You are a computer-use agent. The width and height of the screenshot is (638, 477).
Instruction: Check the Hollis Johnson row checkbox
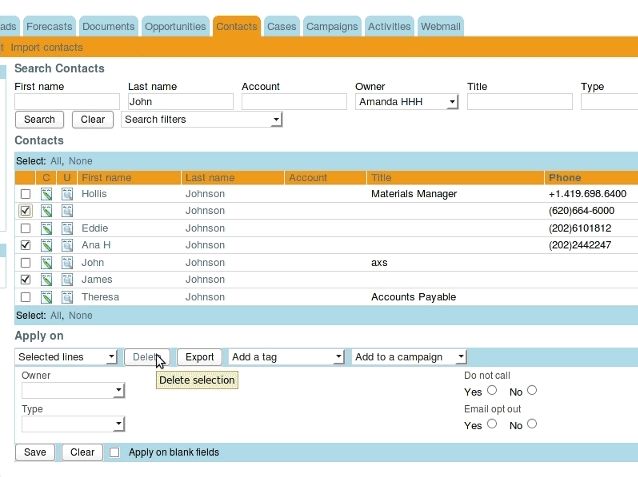click(x=25, y=194)
